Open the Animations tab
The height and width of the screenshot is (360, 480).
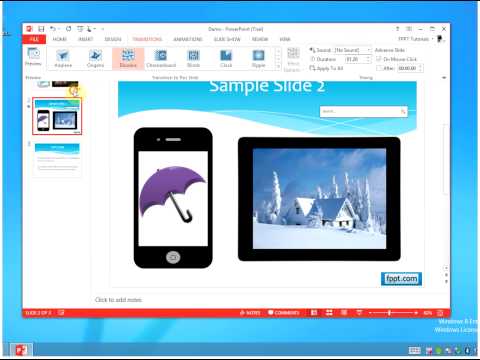pos(188,39)
